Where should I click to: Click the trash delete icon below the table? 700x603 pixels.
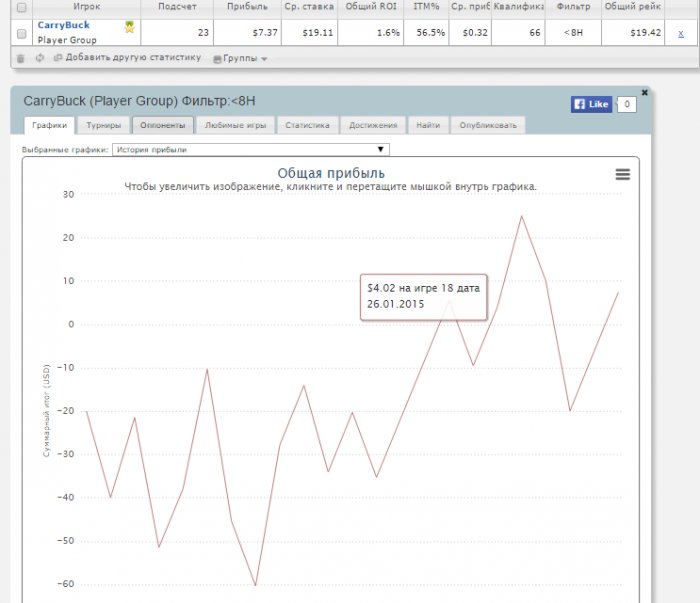click(x=20, y=58)
